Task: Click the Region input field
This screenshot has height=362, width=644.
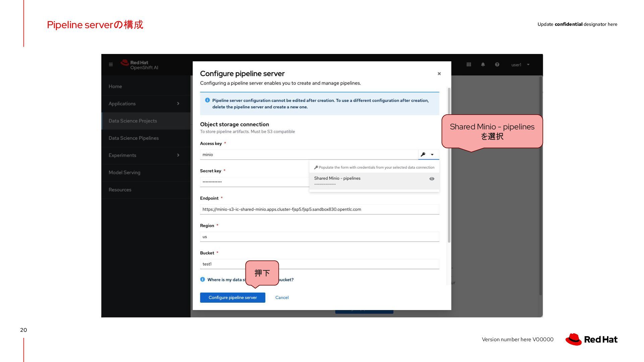Action: 319,237
